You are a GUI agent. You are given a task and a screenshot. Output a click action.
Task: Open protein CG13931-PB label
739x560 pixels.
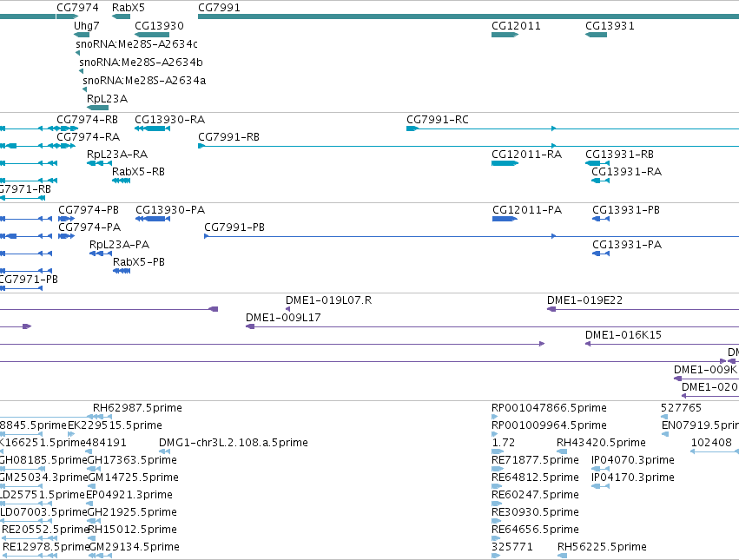[626, 210]
